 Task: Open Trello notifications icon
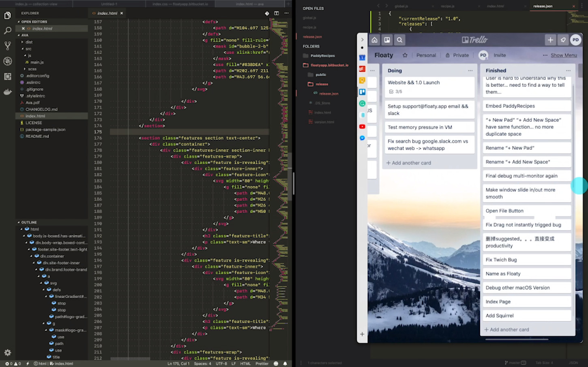click(563, 40)
